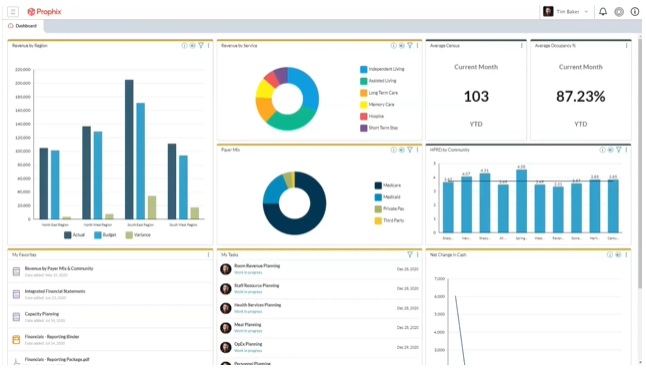Toggle Medicaid in the Payer Mix legend
The image size is (646, 373).
pyautogui.click(x=387, y=197)
